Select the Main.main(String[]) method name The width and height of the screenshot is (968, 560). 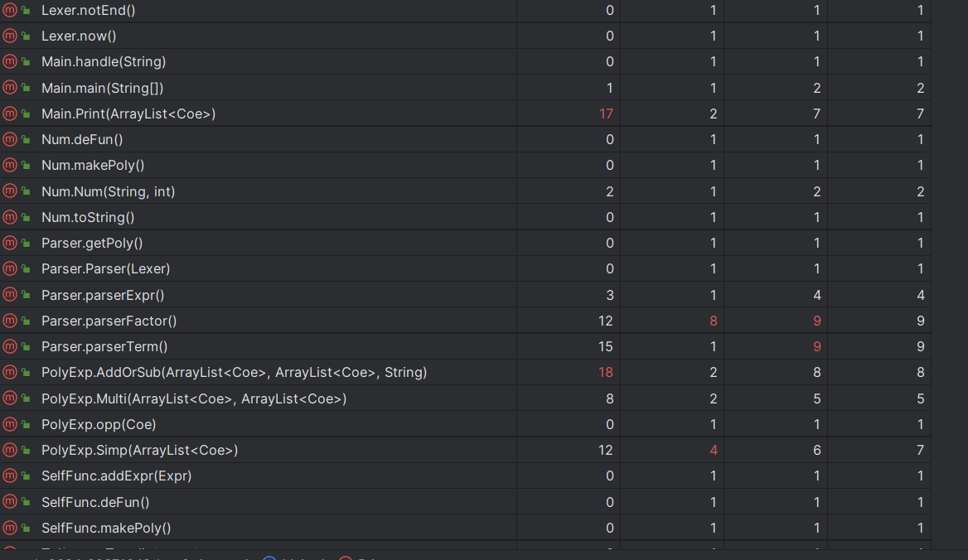pyautogui.click(x=103, y=88)
